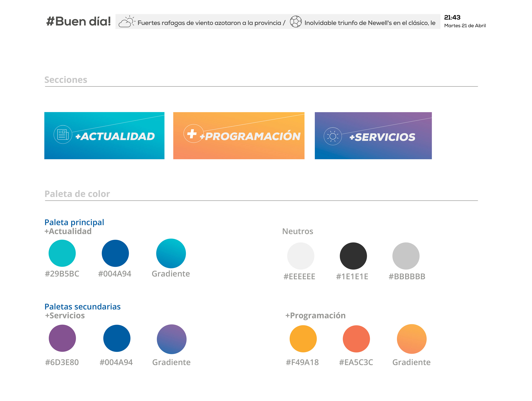
Task: Click the newspaper icon in Actualidad banner
Action: pos(63,135)
